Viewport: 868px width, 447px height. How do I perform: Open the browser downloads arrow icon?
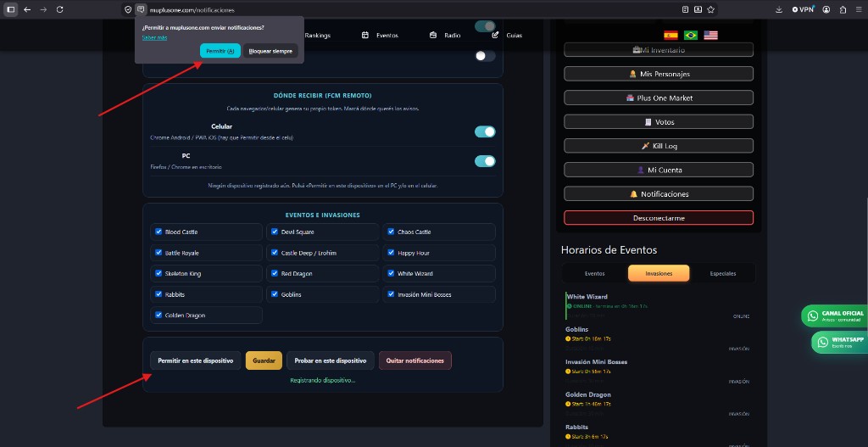[779, 9]
